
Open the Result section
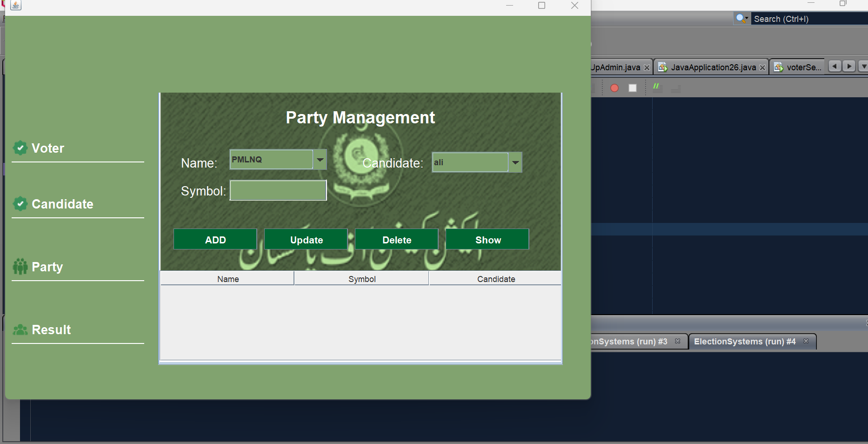pos(51,330)
